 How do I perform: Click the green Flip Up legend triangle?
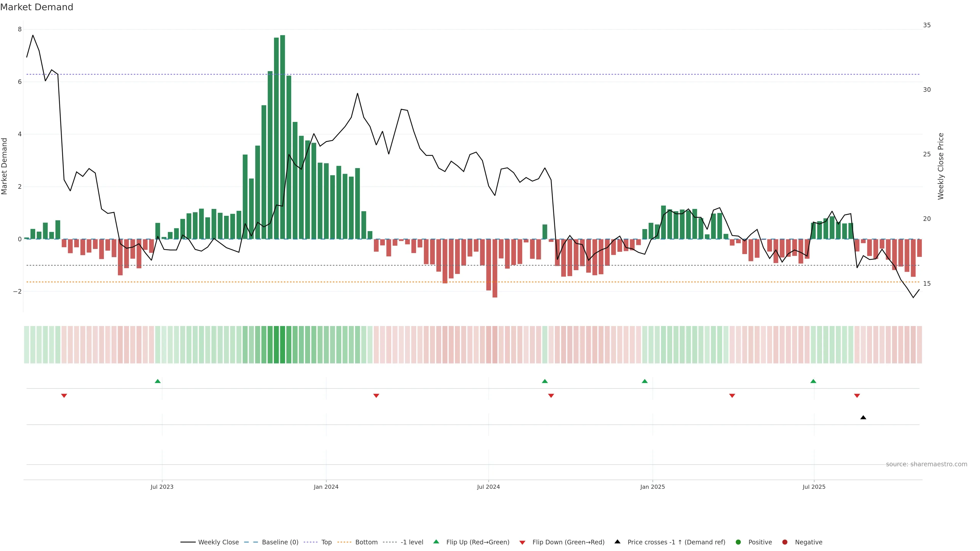click(x=436, y=542)
